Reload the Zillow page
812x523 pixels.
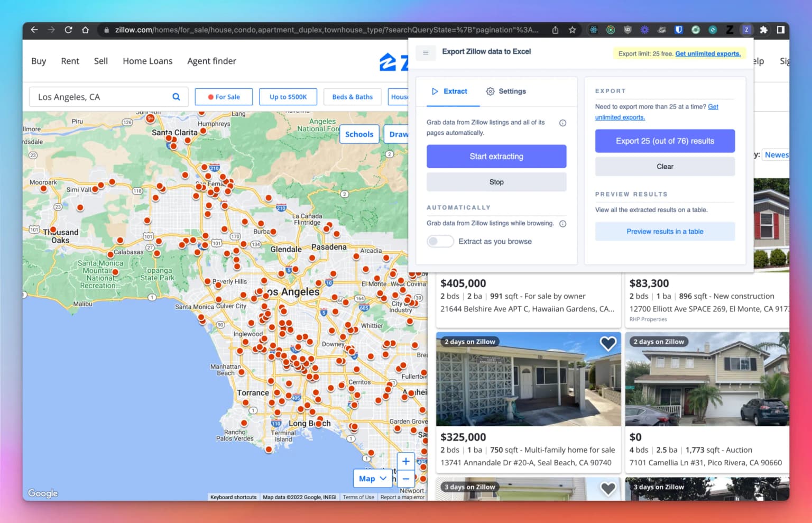point(68,30)
